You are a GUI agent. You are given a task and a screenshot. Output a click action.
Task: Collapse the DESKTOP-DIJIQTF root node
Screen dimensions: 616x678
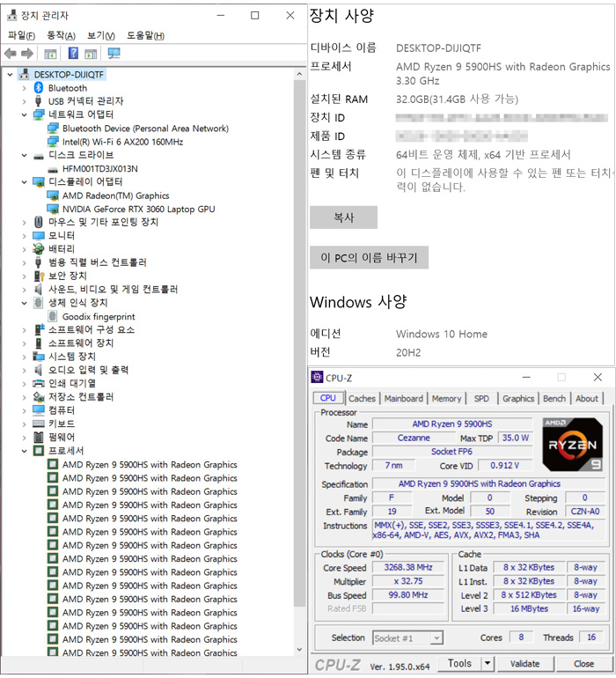pos(11,75)
